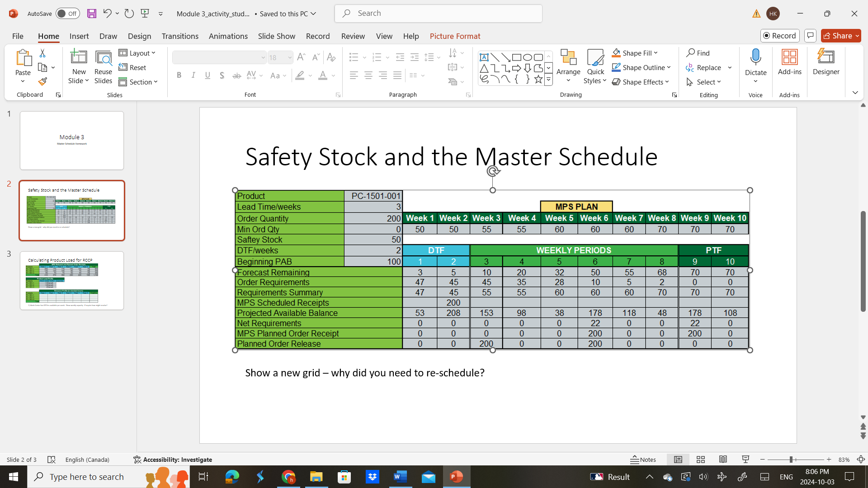
Task: Toggle bold formatting
Action: point(179,75)
